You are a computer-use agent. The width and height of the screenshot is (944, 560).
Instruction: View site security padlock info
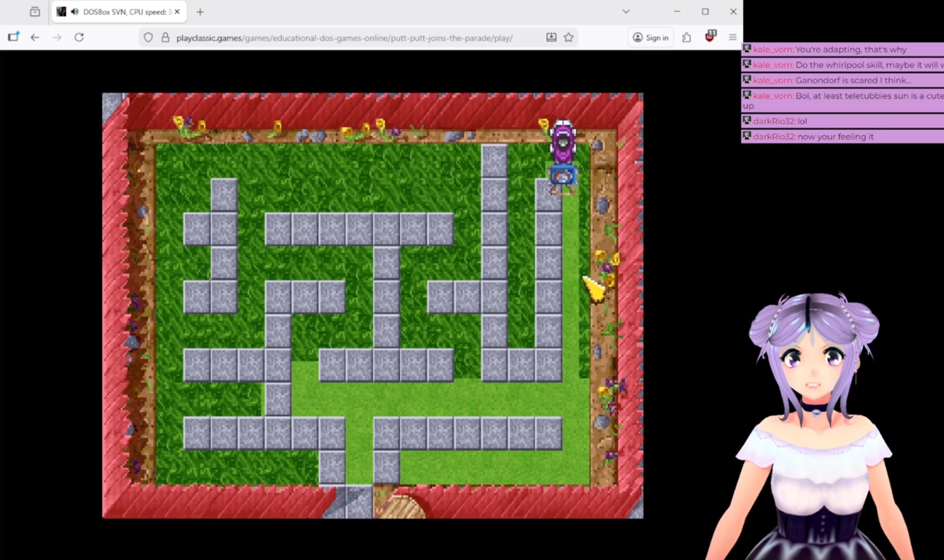tap(165, 37)
